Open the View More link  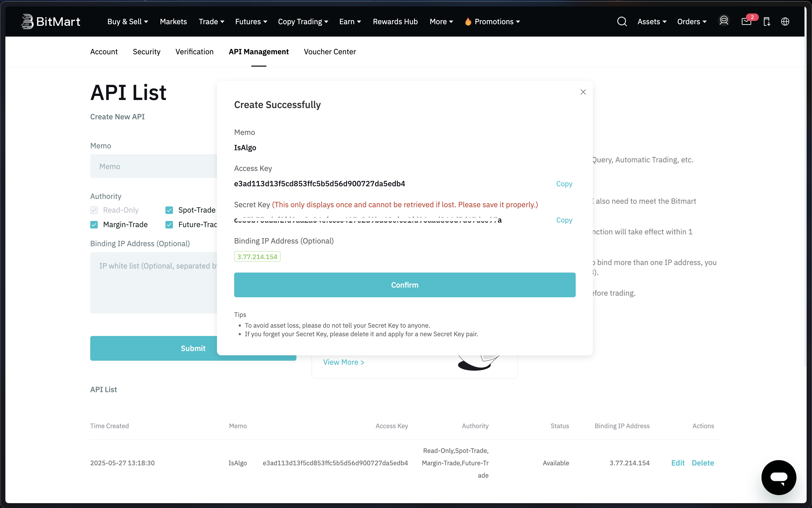pyautogui.click(x=344, y=362)
